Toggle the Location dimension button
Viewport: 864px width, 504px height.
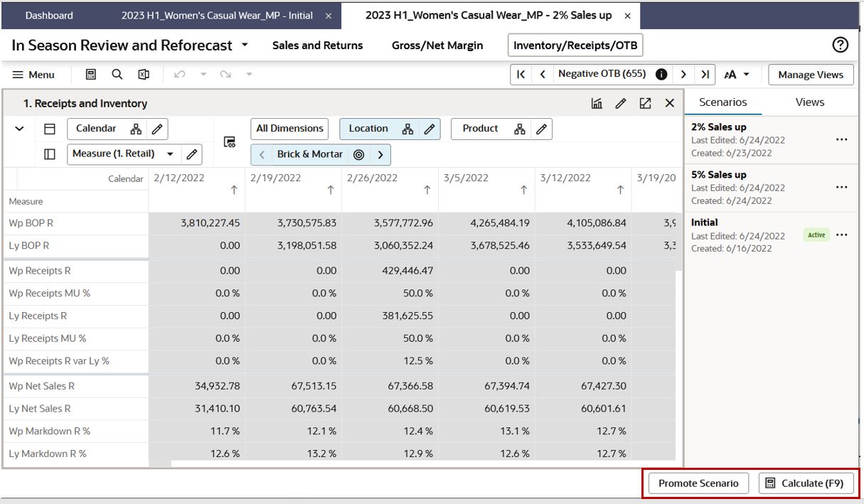point(368,129)
